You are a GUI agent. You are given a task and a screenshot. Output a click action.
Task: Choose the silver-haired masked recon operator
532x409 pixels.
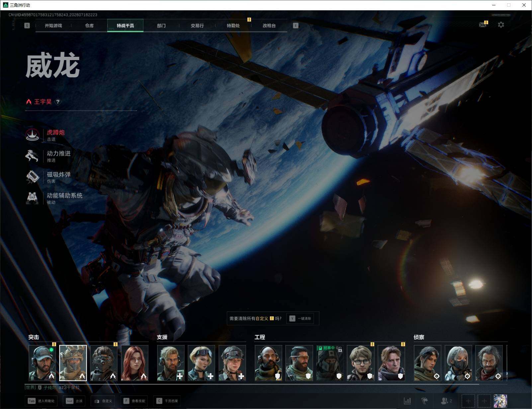click(x=459, y=363)
